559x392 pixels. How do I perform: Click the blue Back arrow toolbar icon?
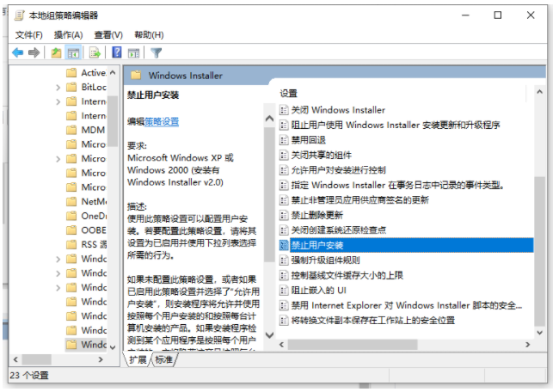pos(17,52)
